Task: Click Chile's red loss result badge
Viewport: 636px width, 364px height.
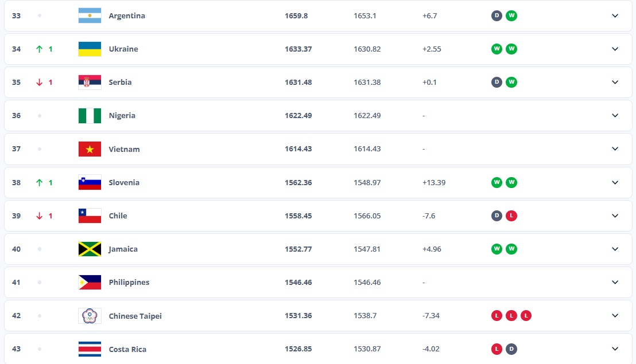Action: click(511, 216)
